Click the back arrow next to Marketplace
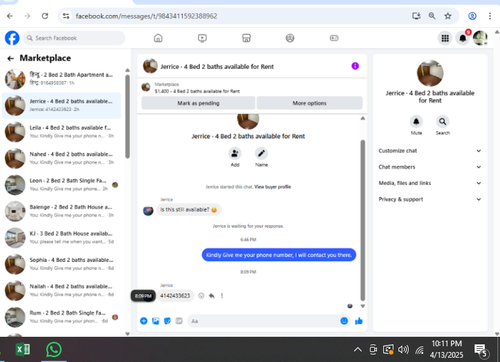This screenshot has width=500, height=362. pyautogui.click(x=11, y=58)
